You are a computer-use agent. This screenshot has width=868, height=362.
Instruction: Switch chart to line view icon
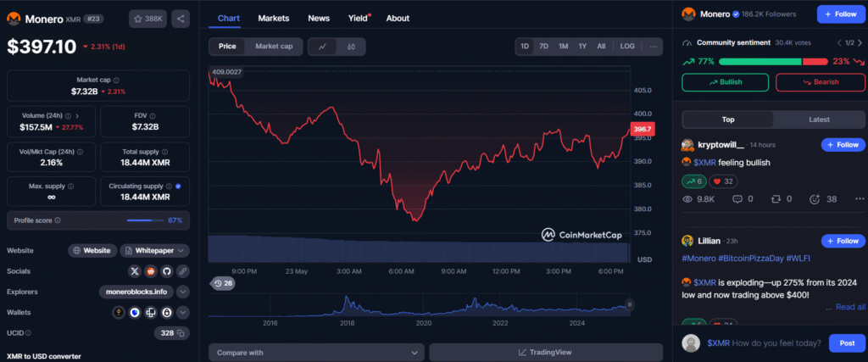pos(322,47)
